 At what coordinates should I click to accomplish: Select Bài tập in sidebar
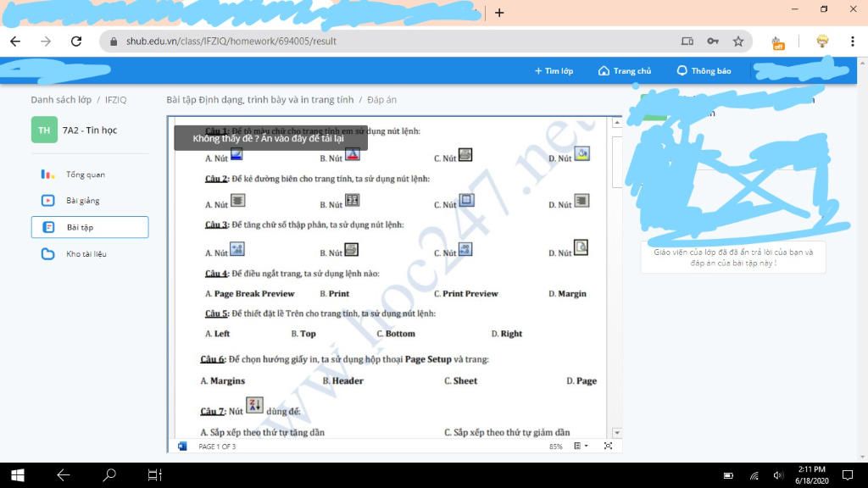tap(90, 227)
